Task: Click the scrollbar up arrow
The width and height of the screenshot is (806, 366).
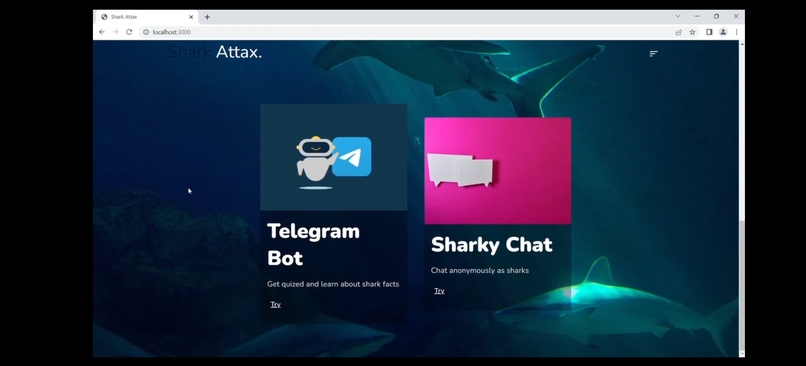Action: tap(741, 44)
